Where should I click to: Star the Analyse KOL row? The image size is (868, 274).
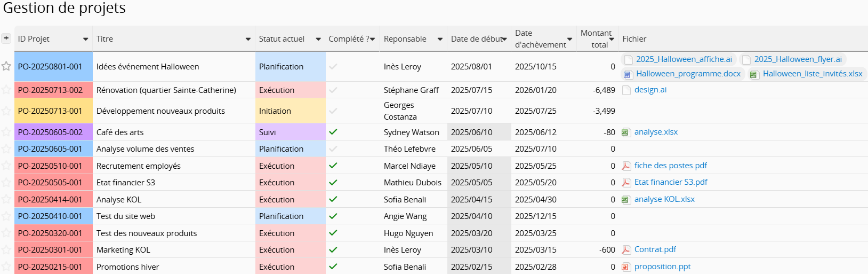6,199
